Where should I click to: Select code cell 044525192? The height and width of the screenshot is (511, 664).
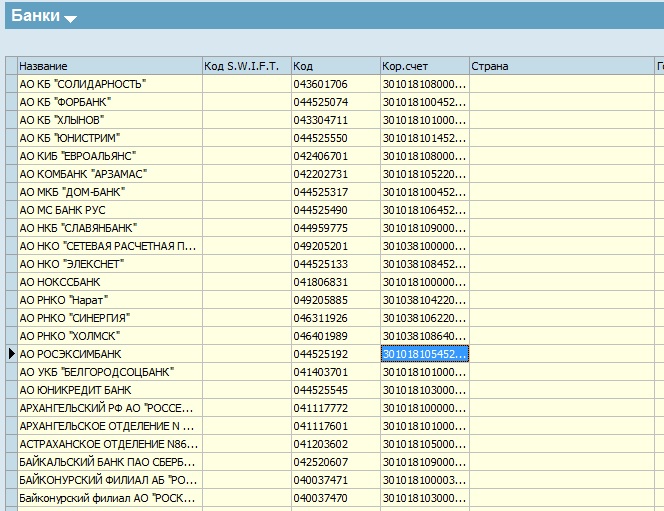pyautogui.click(x=336, y=354)
